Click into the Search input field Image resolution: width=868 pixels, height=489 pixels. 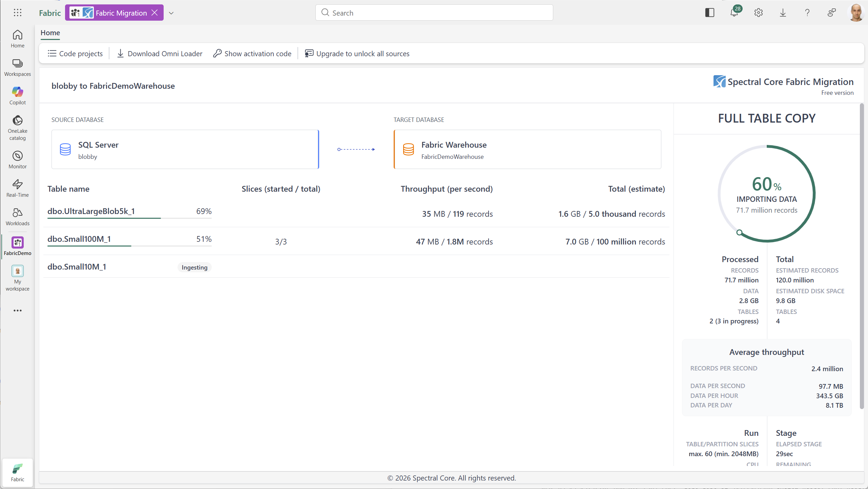pos(434,13)
